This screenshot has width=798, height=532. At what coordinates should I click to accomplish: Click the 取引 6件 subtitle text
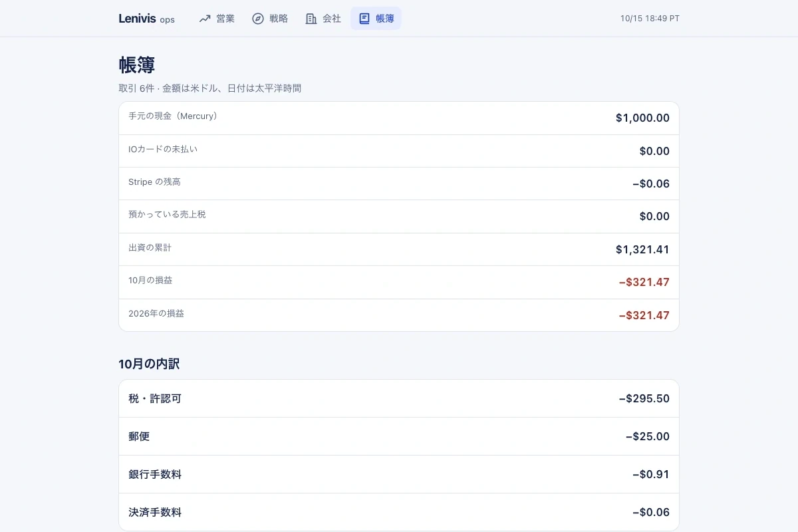pos(209,88)
